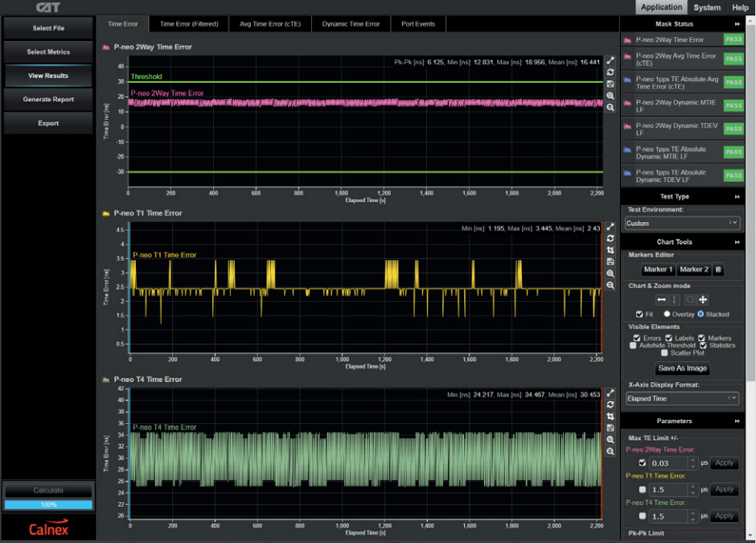Select the Overlay radio button
Image resolution: width=756 pixels, height=543 pixels.
tap(667, 314)
